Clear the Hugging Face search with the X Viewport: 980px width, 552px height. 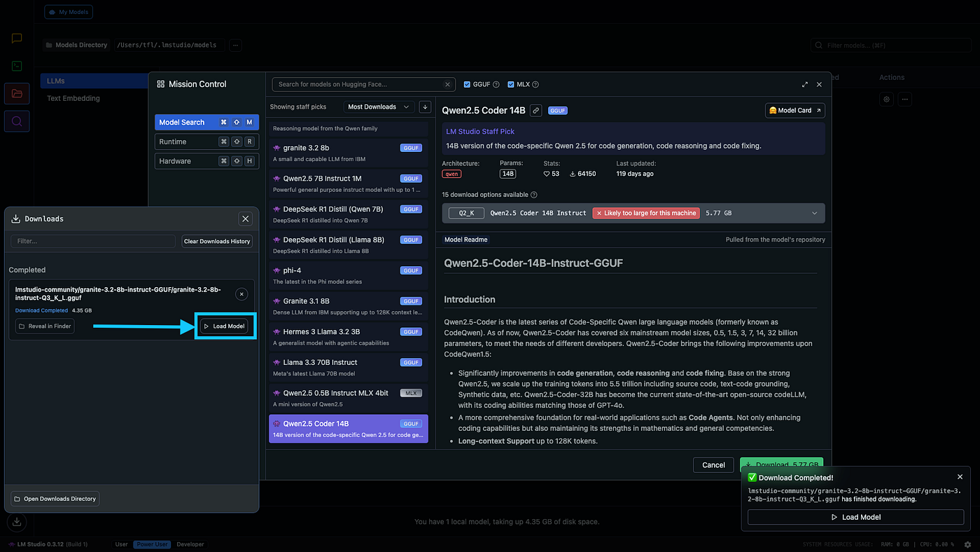click(x=449, y=84)
